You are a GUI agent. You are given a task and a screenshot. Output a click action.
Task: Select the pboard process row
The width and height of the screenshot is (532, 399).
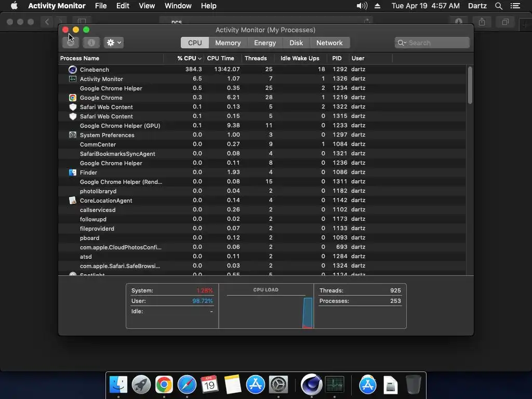(x=262, y=238)
